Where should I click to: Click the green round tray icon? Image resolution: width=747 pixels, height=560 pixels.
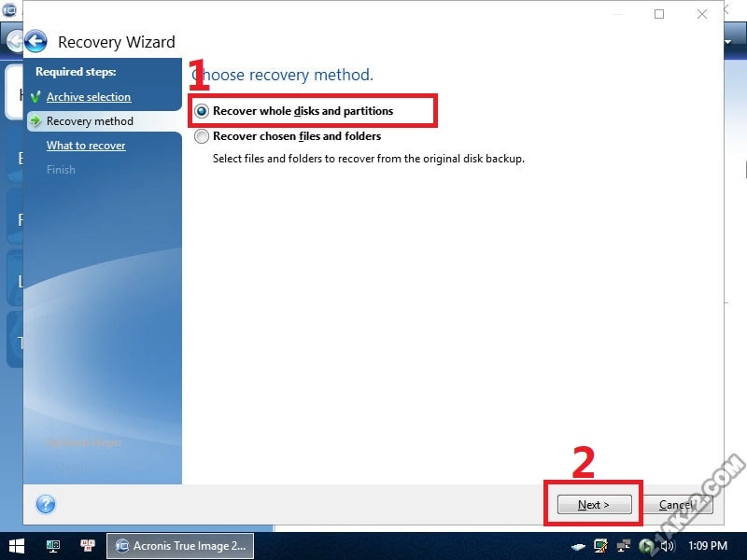click(x=645, y=546)
